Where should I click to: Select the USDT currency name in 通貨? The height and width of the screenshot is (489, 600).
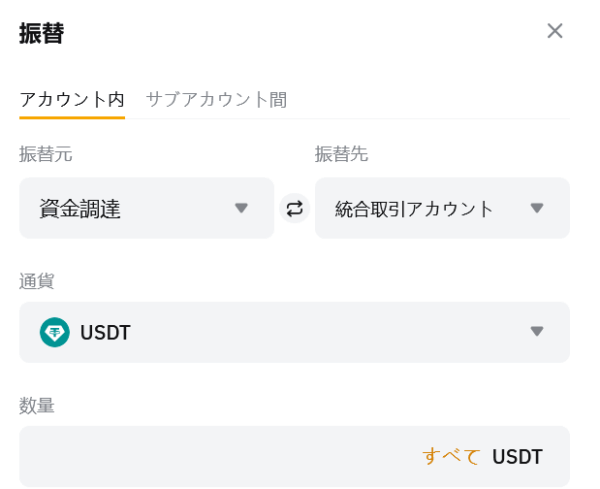tap(105, 333)
